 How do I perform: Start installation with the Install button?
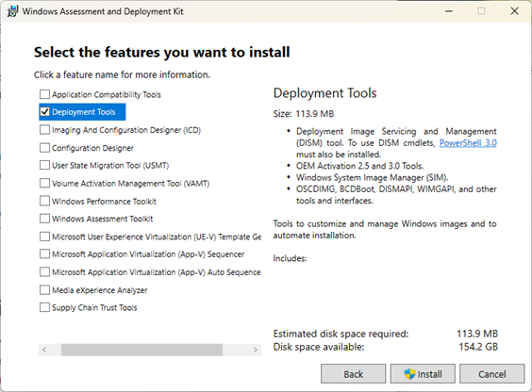click(x=423, y=374)
